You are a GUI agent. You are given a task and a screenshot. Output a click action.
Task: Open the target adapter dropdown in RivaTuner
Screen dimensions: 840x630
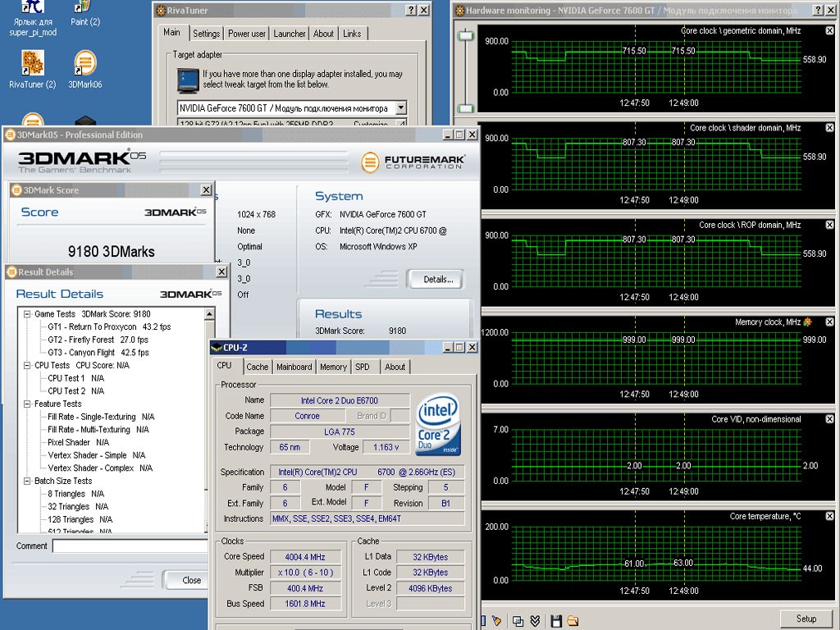click(x=400, y=108)
